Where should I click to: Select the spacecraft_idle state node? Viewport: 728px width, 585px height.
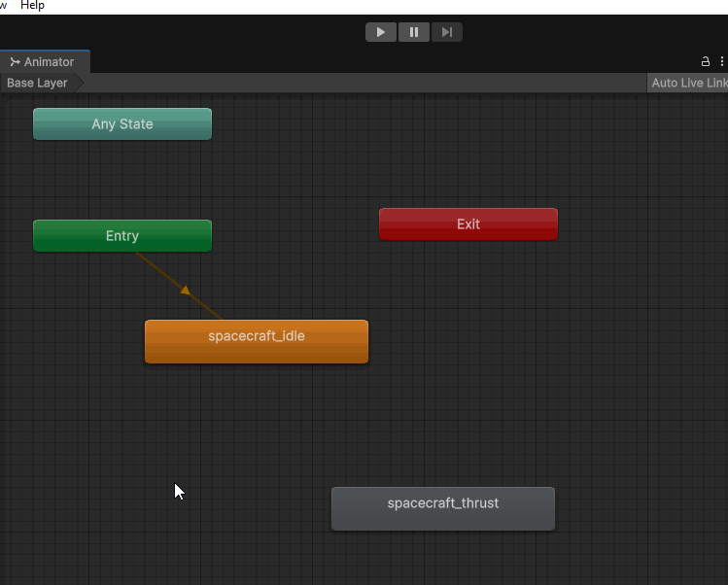tap(257, 342)
